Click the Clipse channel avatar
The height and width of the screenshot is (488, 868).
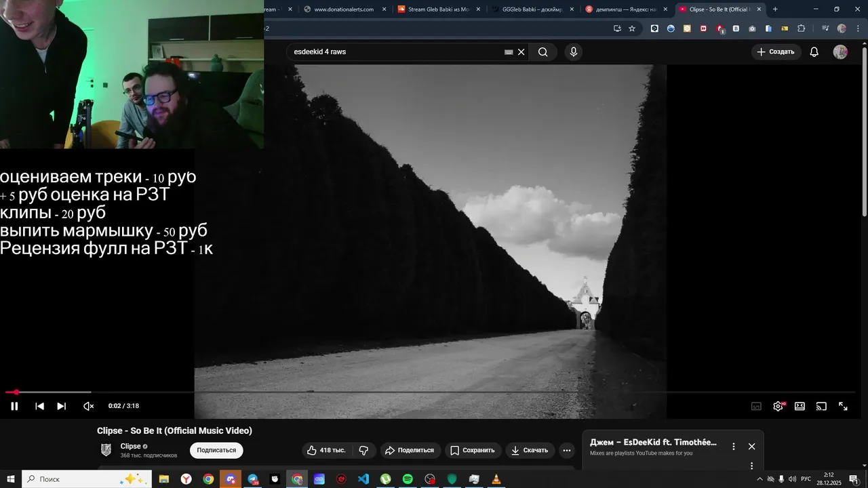click(x=106, y=450)
